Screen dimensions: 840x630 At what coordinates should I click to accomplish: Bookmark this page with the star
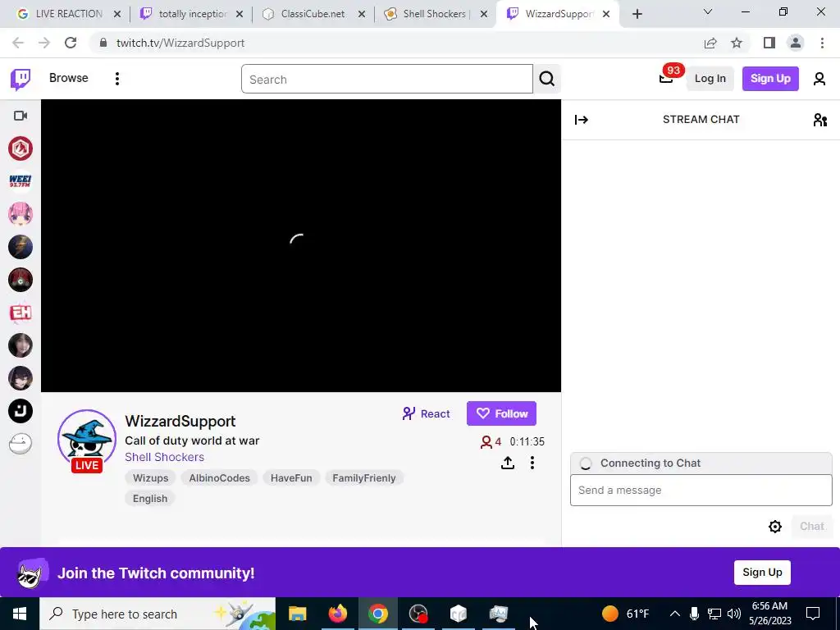click(737, 43)
